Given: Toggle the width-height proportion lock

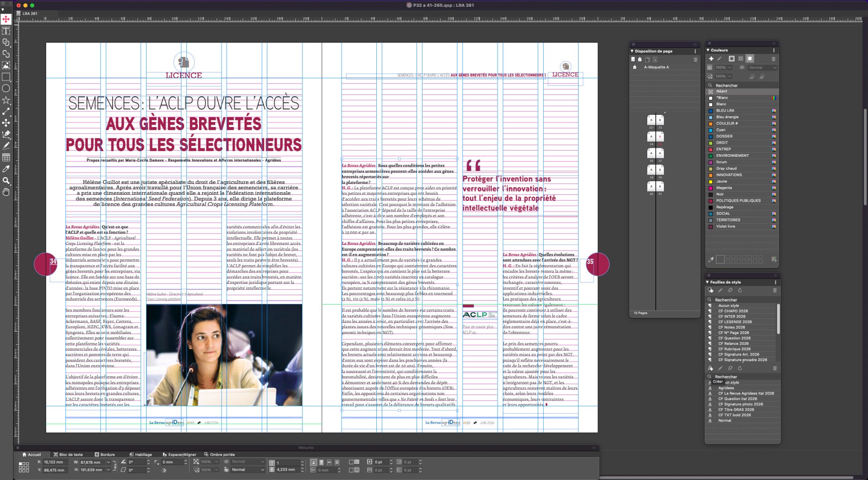Looking at the screenshot, I should pos(114,466).
